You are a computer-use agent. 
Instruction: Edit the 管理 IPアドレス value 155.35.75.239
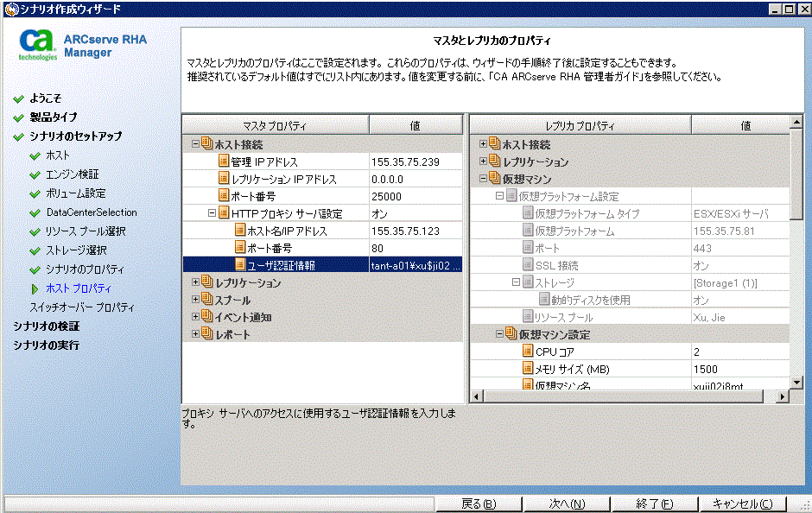click(416, 161)
